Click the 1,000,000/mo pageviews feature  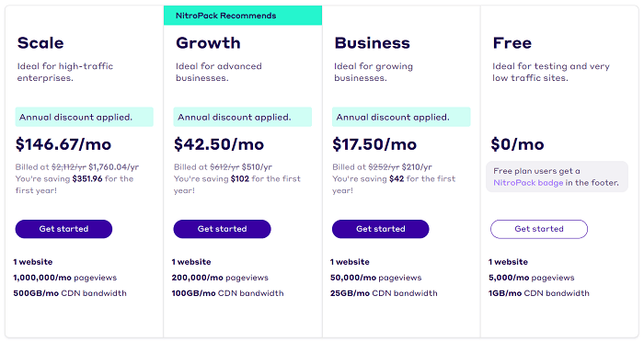click(x=65, y=278)
